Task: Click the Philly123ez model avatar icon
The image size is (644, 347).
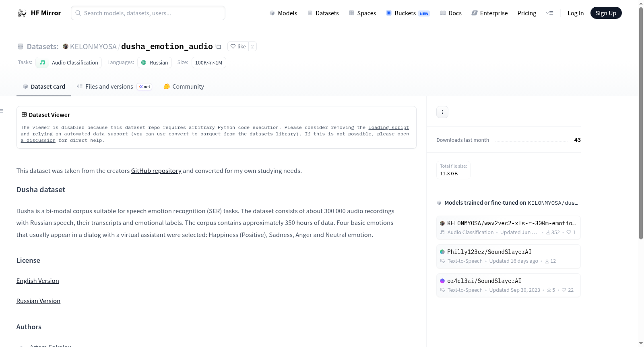Action: [x=442, y=252]
